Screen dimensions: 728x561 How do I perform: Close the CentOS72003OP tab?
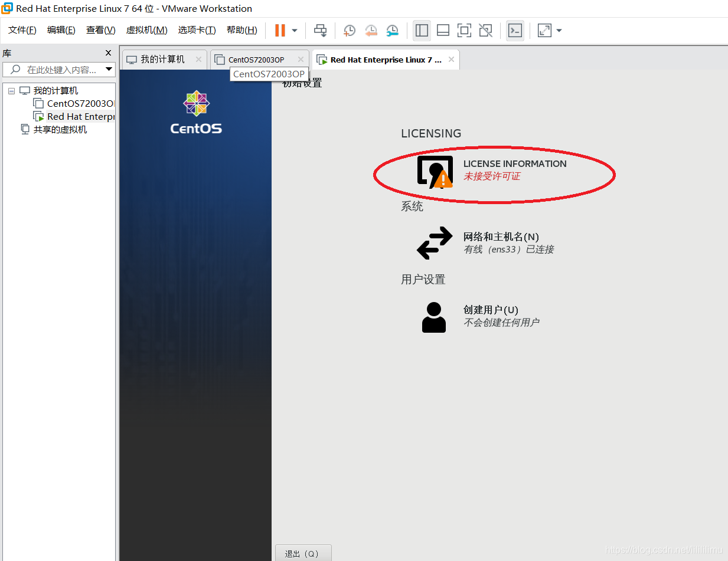[x=301, y=60]
